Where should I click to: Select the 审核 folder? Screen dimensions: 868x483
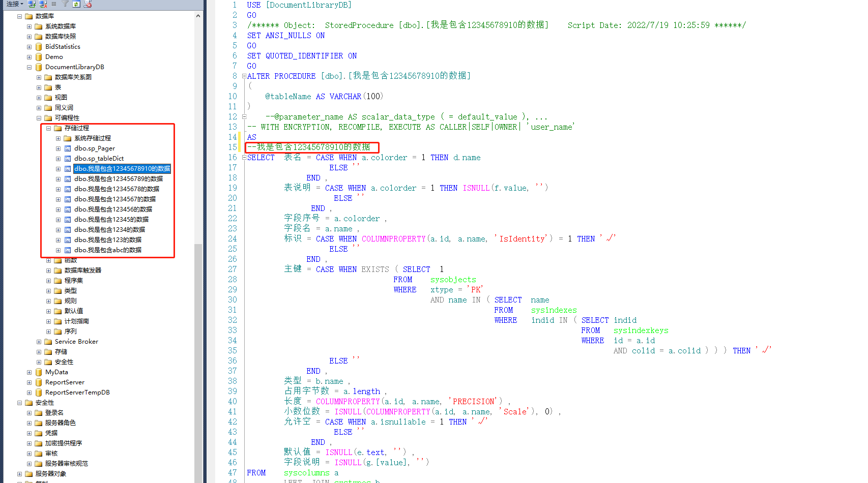(51, 454)
